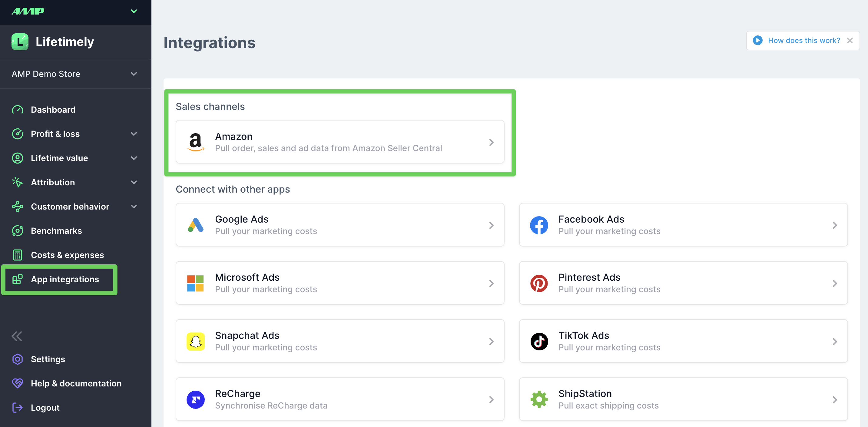This screenshot has width=868, height=427.
Task: Click the Help & documentation heart icon
Action: [18, 383]
